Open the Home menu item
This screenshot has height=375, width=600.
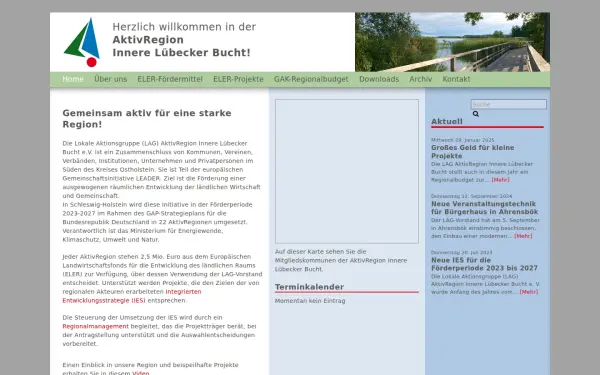[73, 79]
